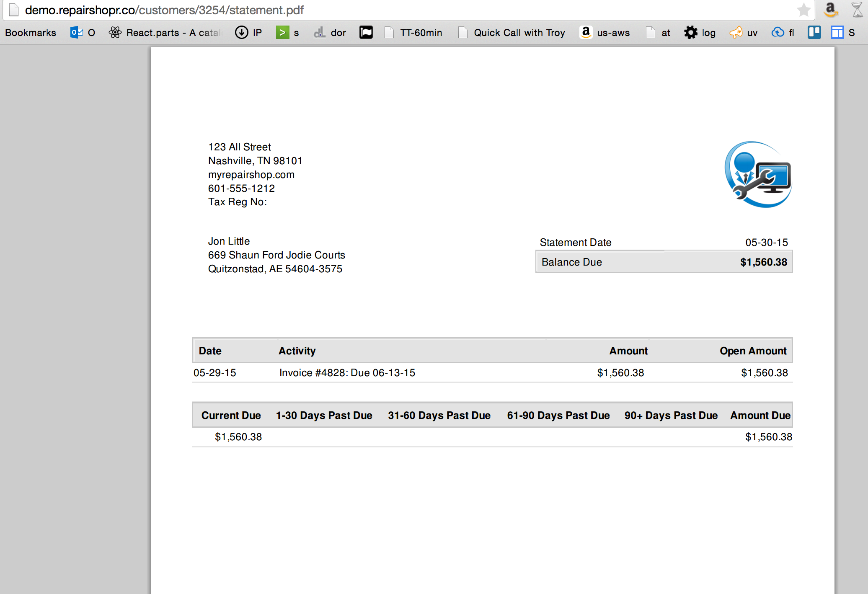The width and height of the screenshot is (868, 594).
Task: Click the page icon beside the URL
Action: tap(14, 10)
